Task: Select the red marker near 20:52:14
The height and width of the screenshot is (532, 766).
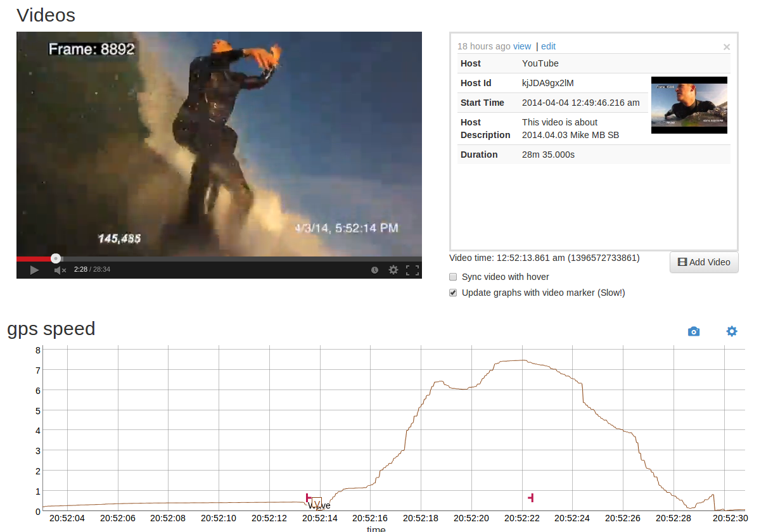Action: pyautogui.click(x=308, y=498)
